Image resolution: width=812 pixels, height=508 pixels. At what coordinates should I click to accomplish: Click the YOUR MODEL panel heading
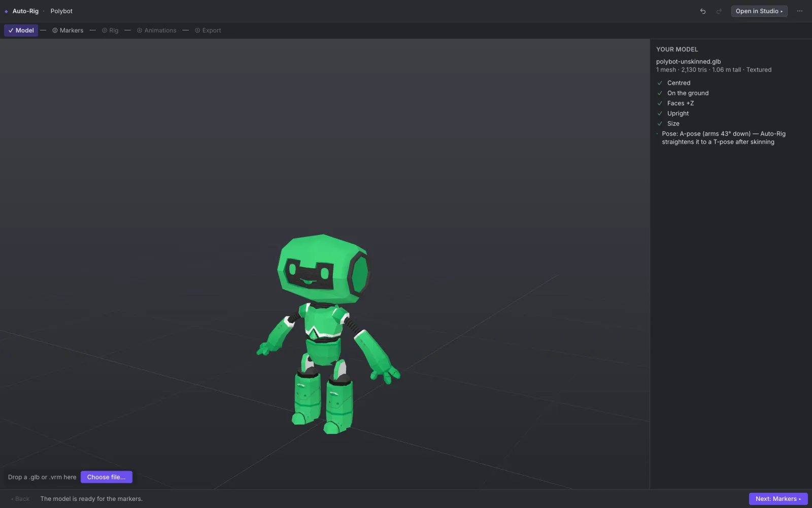click(x=677, y=49)
